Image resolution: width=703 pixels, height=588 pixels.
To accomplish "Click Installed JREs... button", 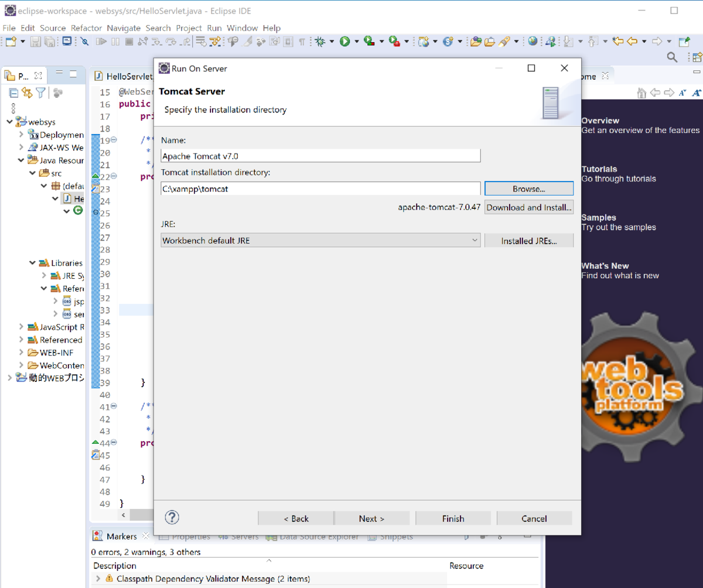I will [529, 241].
